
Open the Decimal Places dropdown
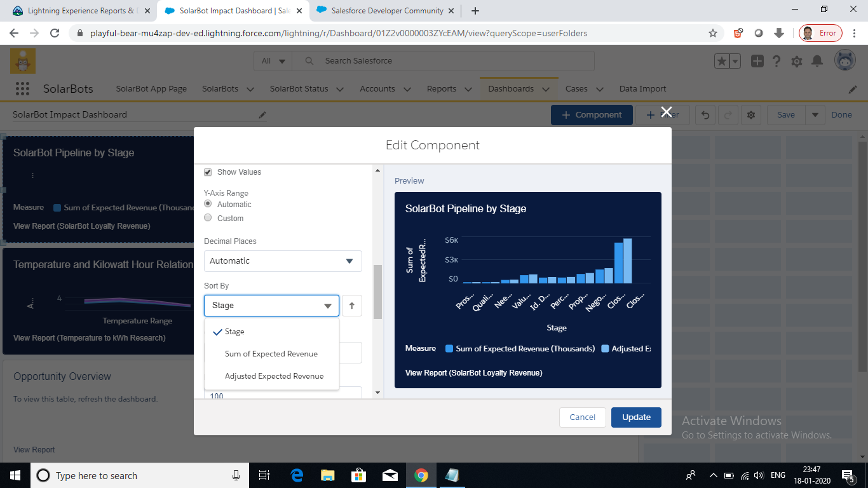(x=283, y=261)
